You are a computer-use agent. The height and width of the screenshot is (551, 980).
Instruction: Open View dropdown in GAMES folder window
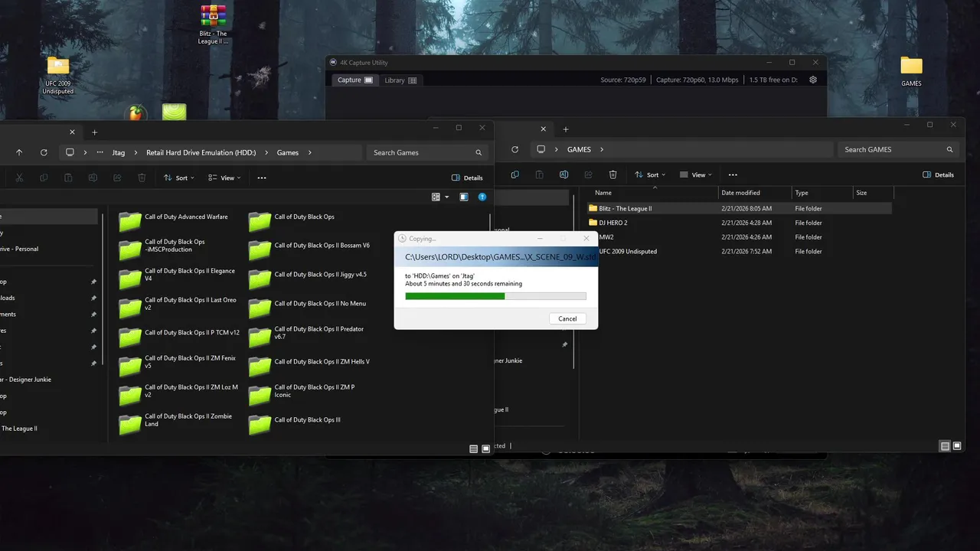point(696,174)
